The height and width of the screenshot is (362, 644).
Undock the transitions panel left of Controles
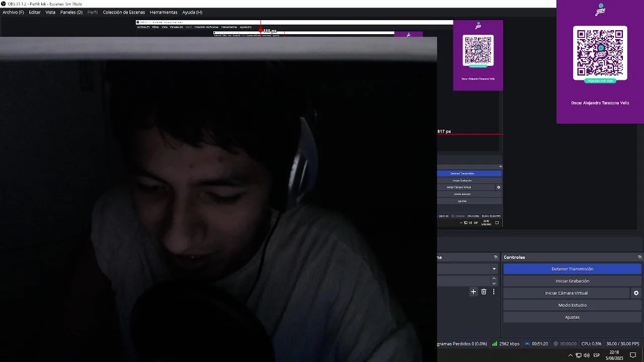496,257
